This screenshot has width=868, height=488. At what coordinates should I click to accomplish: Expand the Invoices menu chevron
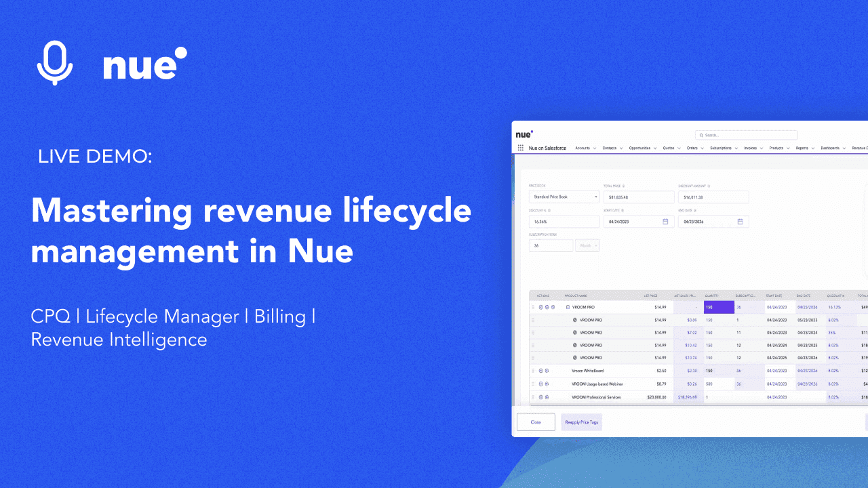[x=761, y=148]
